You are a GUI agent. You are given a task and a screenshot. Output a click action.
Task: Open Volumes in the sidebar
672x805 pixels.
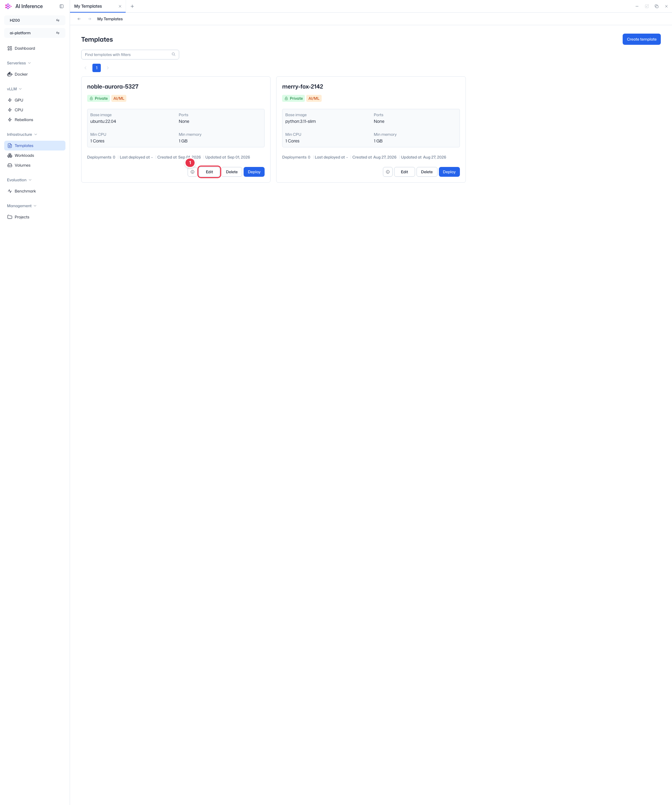[x=35, y=165]
